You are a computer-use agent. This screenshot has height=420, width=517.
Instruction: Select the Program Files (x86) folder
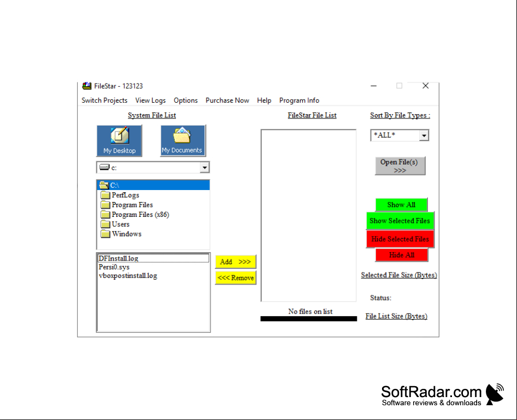(x=135, y=215)
